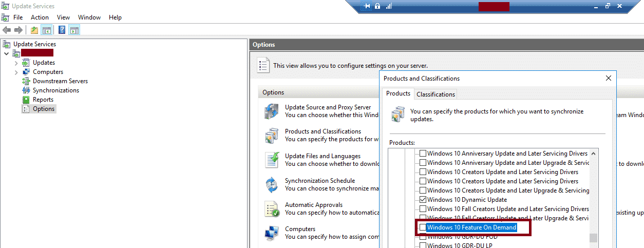The height and width of the screenshot is (248, 644).
Task: Click the Computers node icon in tree
Action: click(x=27, y=72)
